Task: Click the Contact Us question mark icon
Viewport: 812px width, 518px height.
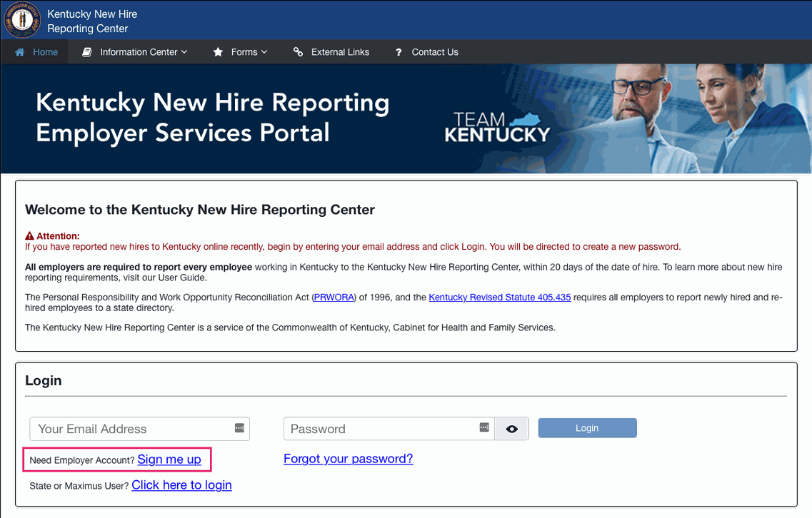Action: click(399, 52)
